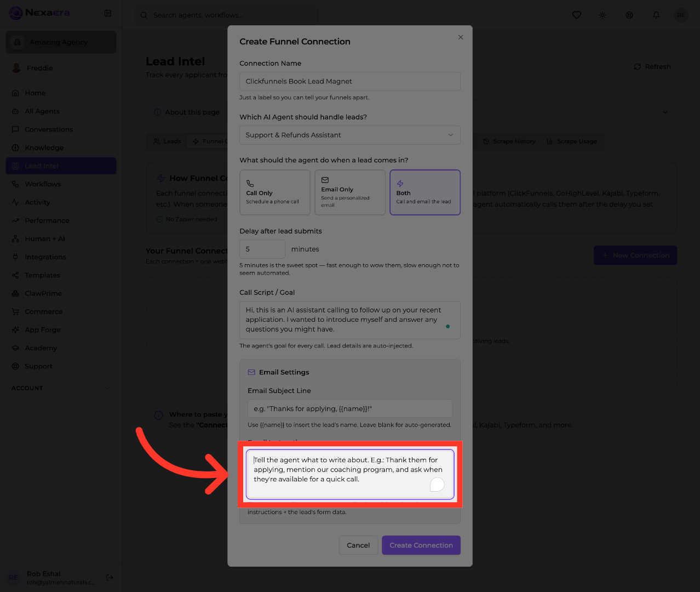Go to Home in sidebar

pyautogui.click(x=61, y=93)
